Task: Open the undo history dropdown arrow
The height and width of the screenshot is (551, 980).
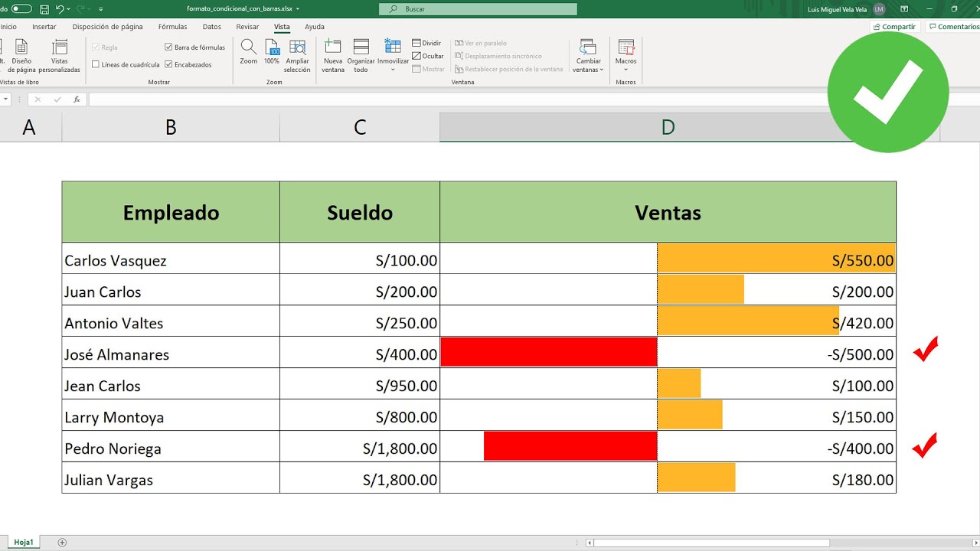Action: [69, 9]
